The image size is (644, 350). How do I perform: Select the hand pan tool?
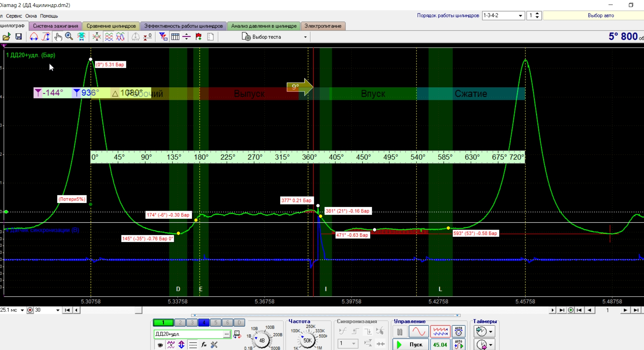pyautogui.click(x=58, y=37)
